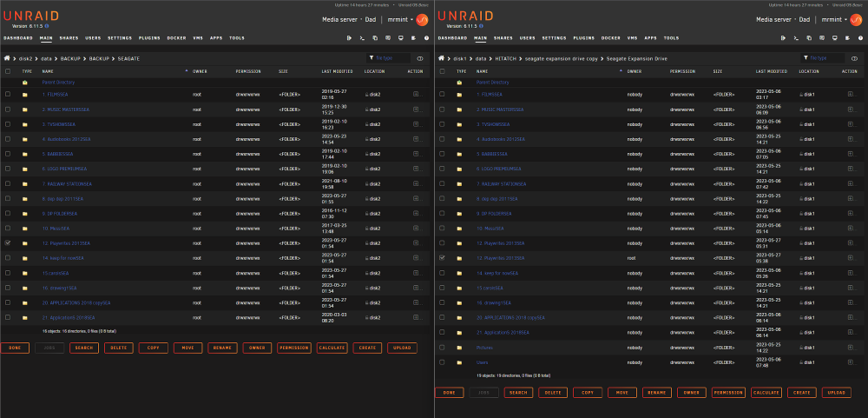868x418 pixels.
Task: Open action icon for 3. TVSHOWSSEA on disk1
Action: tap(850, 124)
